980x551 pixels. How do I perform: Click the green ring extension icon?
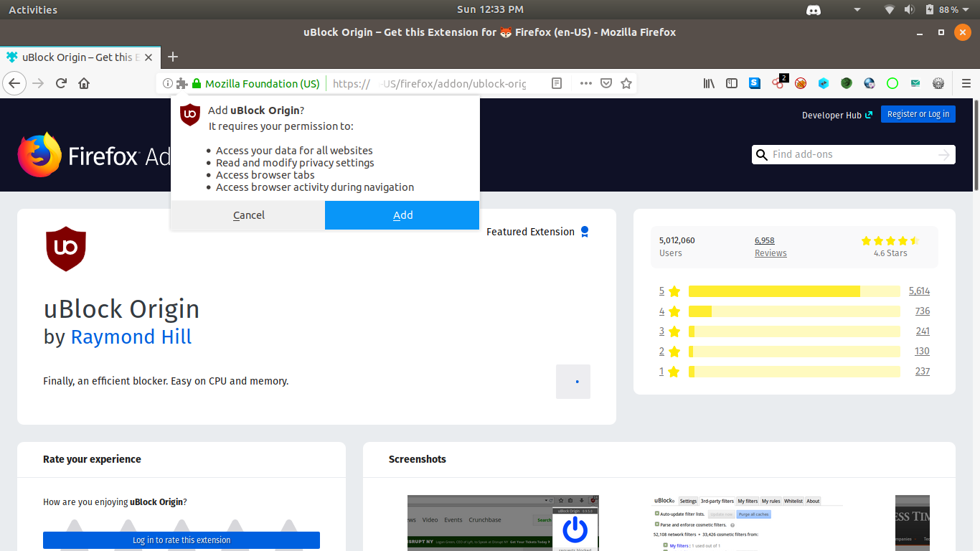point(892,83)
